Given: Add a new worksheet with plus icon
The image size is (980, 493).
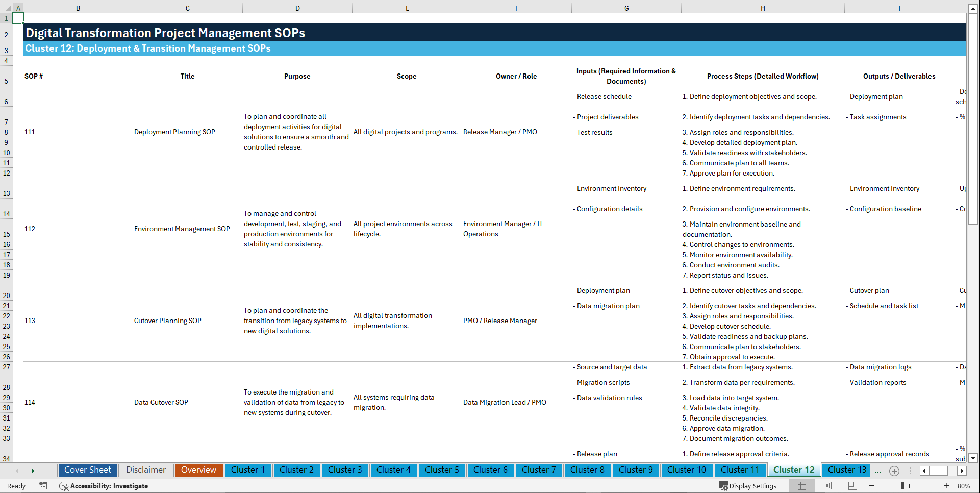Looking at the screenshot, I should [x=894, y=471].
